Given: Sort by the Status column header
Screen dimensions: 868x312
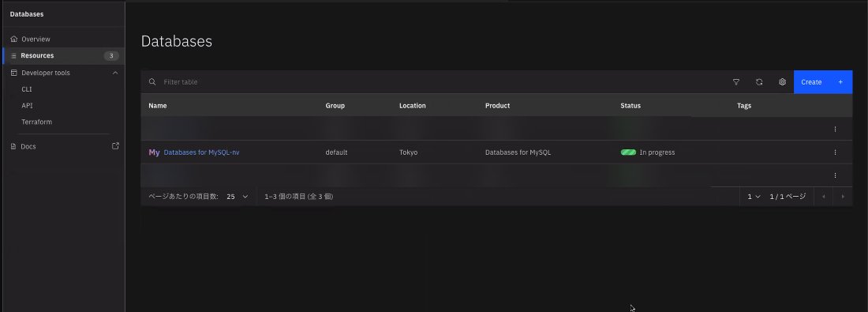Looking at the screenshot, I should click(x=630, y=106).
